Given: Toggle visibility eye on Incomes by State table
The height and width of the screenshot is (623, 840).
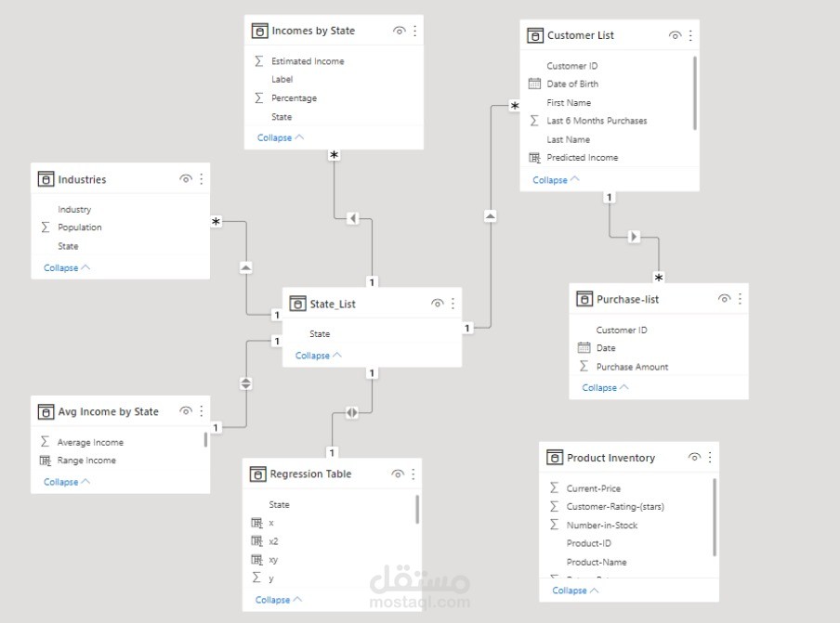Looking at the screenshot, I should click(399, 30).
